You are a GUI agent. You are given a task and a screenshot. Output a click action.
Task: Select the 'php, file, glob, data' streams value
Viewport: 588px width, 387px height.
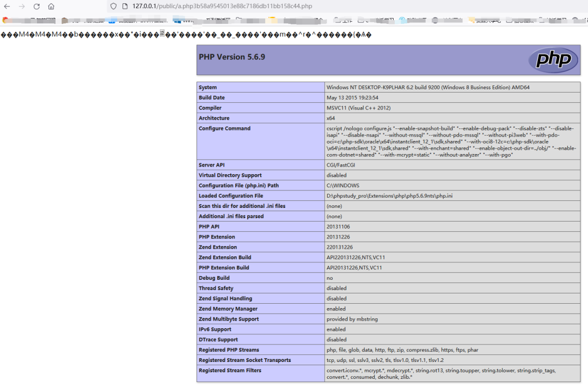click(402, 350)
